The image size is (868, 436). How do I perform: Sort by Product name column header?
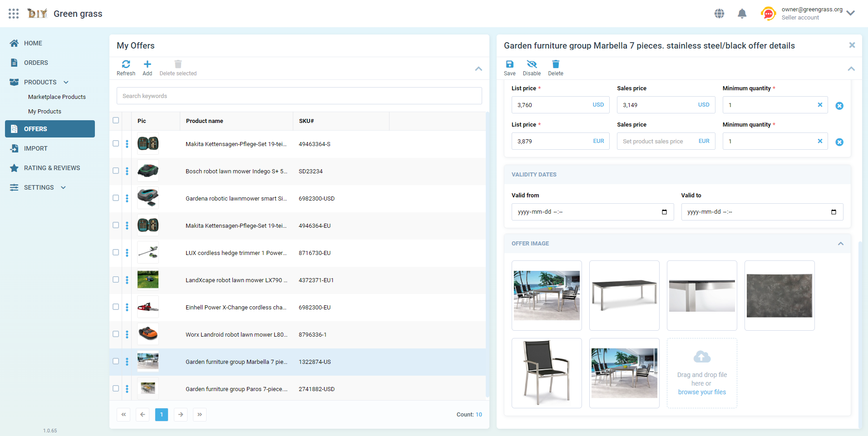[204, 121]
